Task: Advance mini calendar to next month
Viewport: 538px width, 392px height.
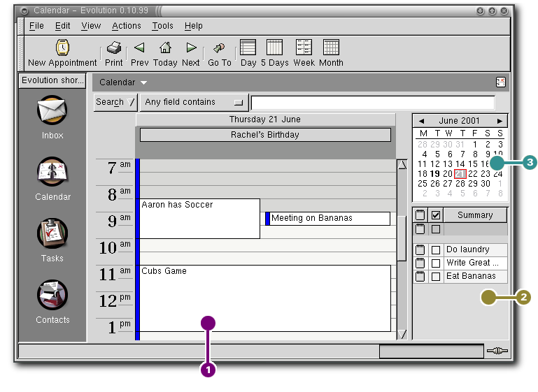Action: (x=500, y=121)
